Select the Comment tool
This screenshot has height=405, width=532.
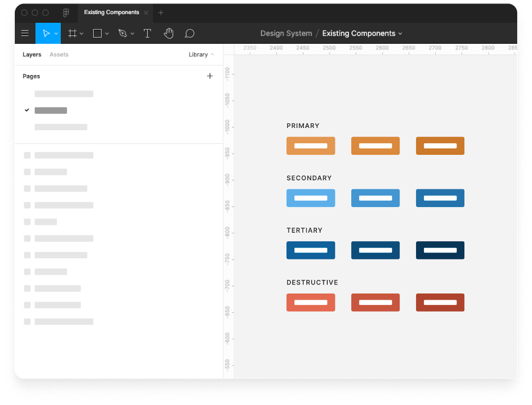point(190,34)
